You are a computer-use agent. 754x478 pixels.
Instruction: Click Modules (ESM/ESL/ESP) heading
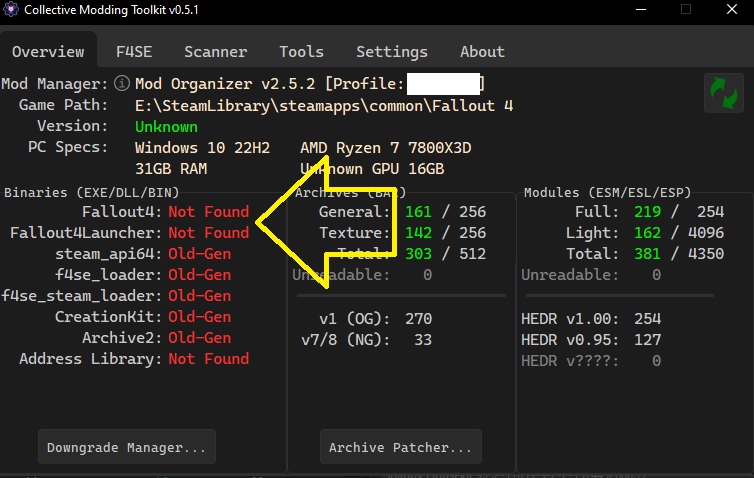(x=607, y=192)
